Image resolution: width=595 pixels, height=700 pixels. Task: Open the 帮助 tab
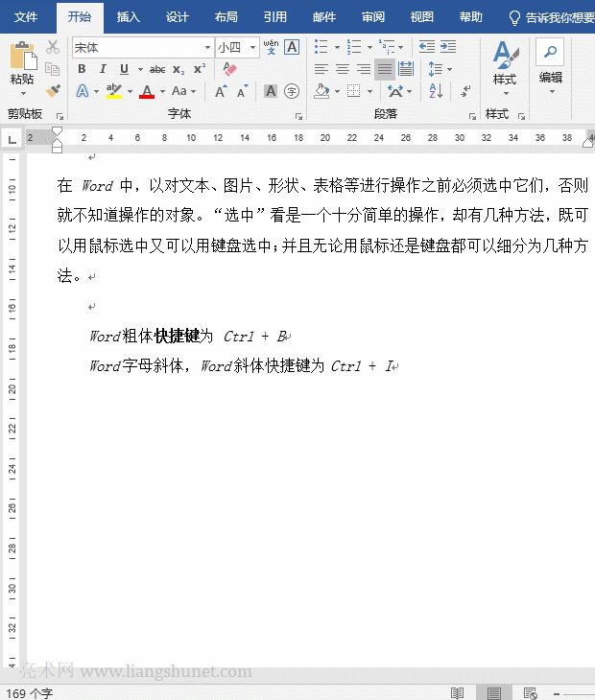point(471,17)
